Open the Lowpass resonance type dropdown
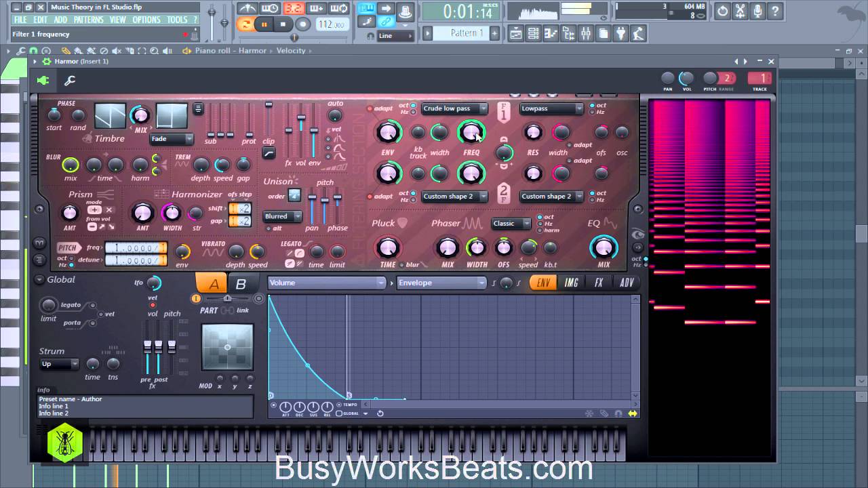Viewport: 868px width, 488px height. pyautogui.click(x=551, y=108)
